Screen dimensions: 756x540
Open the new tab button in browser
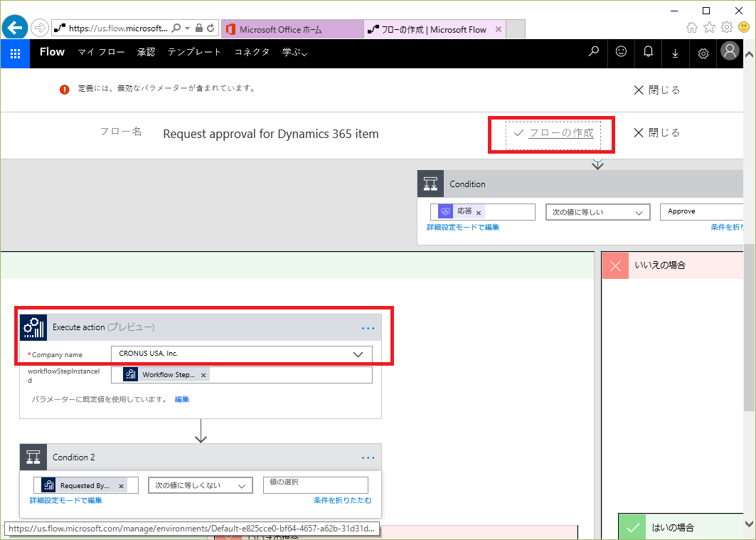point(516,29)
